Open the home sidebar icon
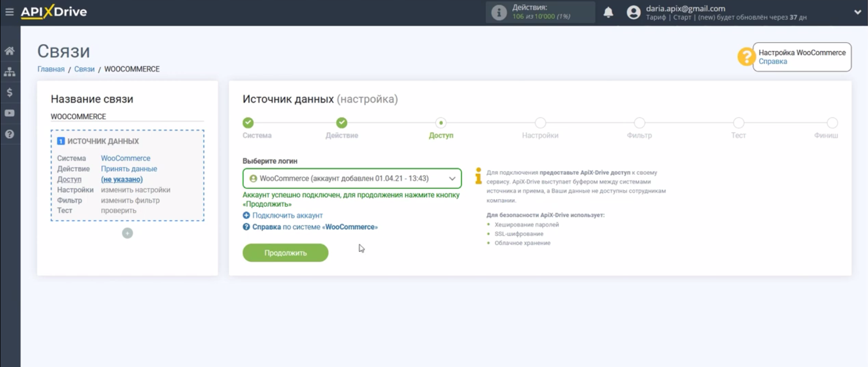This screenshot has width=868, height=367. 10,51
